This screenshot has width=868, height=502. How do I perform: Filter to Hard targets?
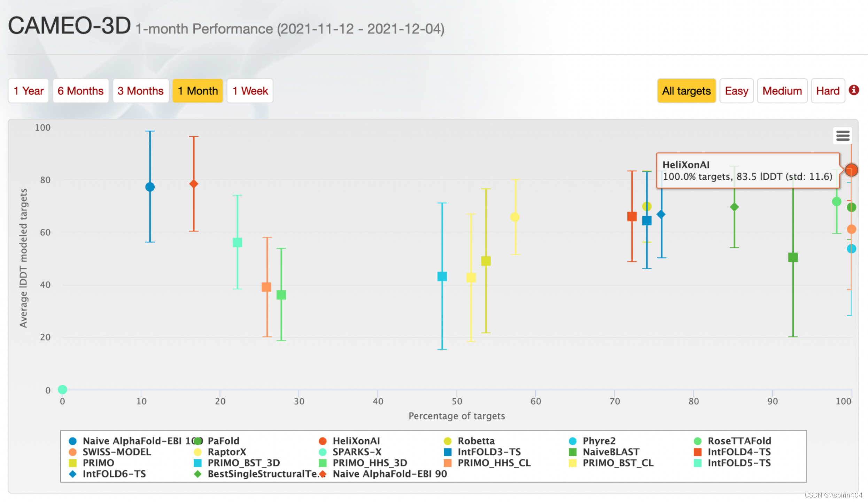[827, 91]
